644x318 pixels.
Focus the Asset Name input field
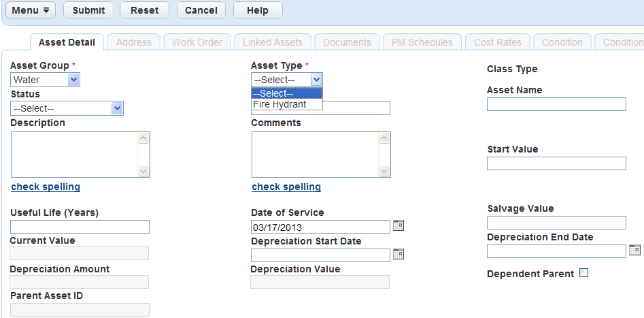click(x=556, y=104)
